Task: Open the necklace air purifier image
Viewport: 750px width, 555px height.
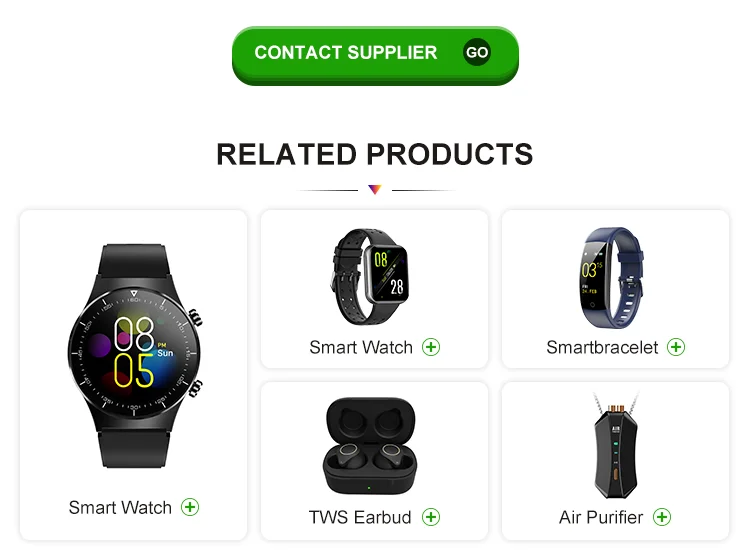Action: [616, 445]
